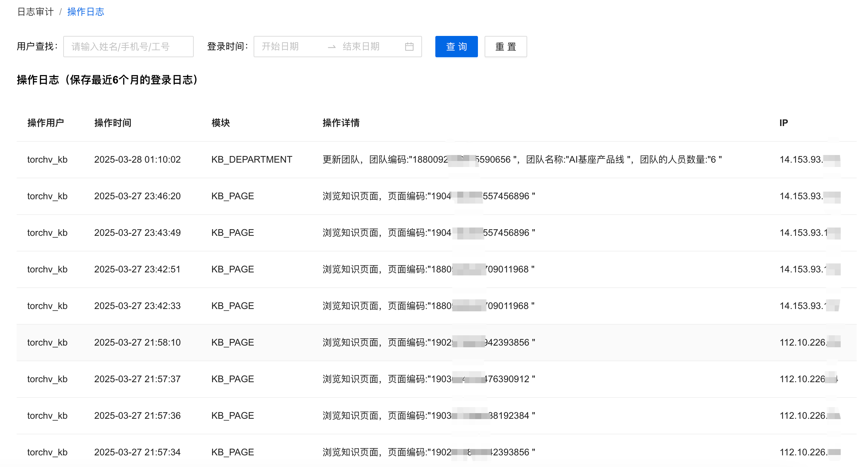
Task: Click torchv_kb user in 21:57:34 row
Action: [48, 452]
